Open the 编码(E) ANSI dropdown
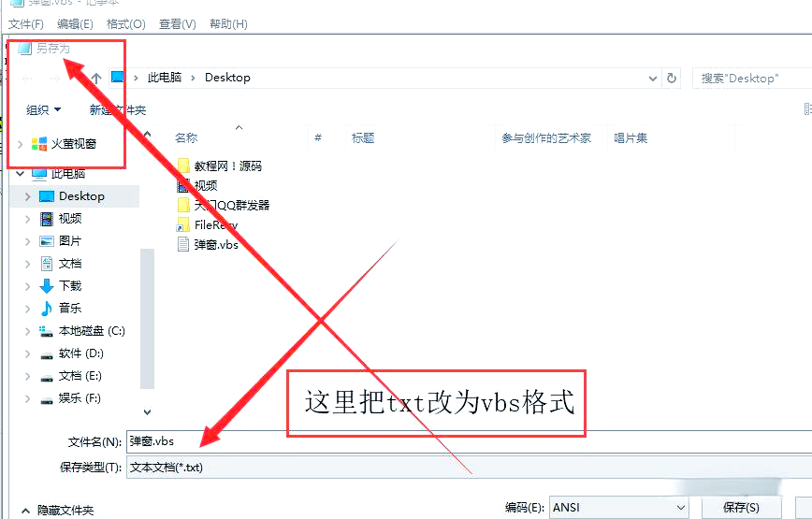Screen dimensions: 812x519 pyautogui.click(x=619, y=508)
